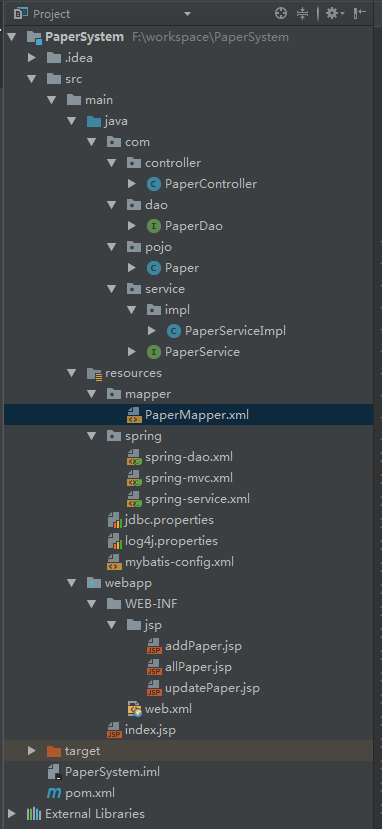The image size is (382, 829).
Task: Click the allPaper.jsp file icon
Action: click(x=154, y=667)
